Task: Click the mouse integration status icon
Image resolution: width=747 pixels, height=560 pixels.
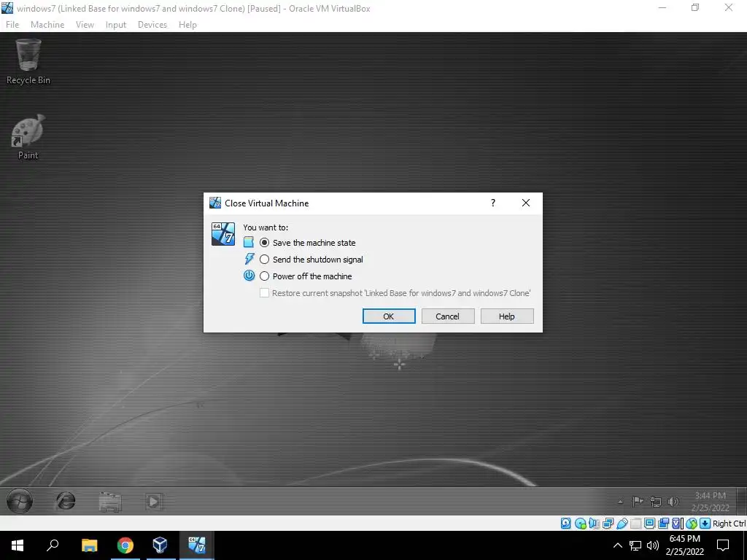Action: tap(692, 524)
